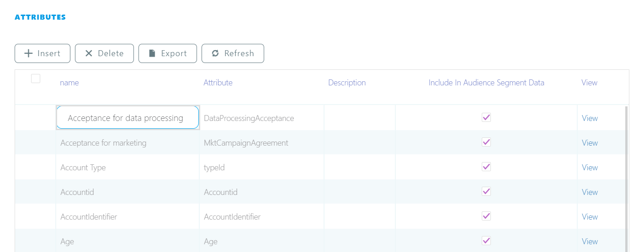Image resolution: width=644 pixels, height=252 pixels.
Task: Click View link in the Age row
Action: pos(590,241)
